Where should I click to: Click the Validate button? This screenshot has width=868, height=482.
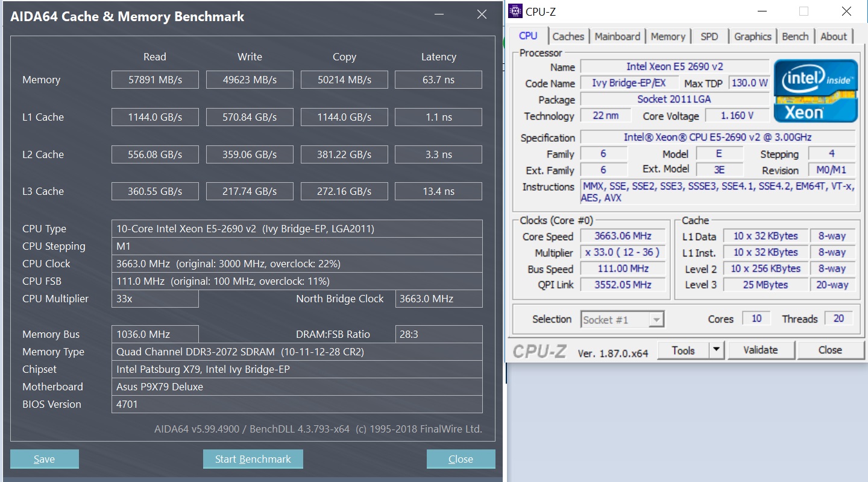(x=761, y=350)
